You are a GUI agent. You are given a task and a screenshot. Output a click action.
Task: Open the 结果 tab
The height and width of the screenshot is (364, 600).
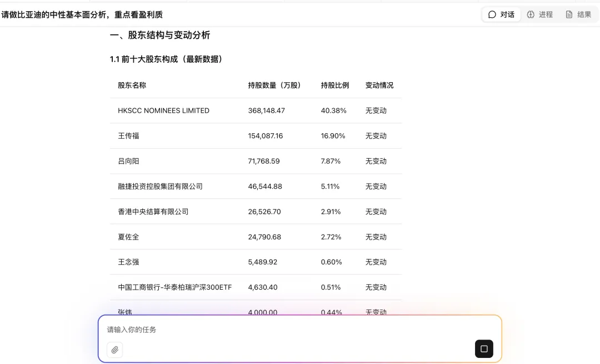578,14
